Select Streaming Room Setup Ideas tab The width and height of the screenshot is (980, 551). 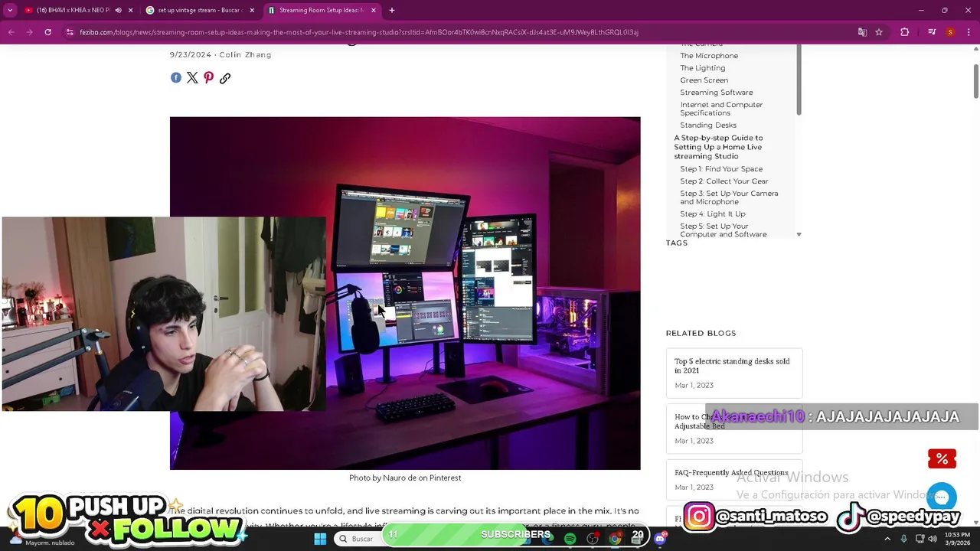[320, 10]
